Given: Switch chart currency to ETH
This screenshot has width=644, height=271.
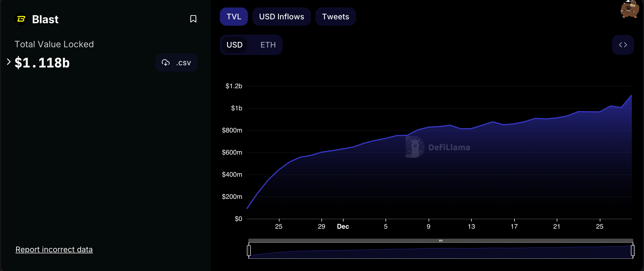Looking at the screenshot, I should [x=267, y=45].
